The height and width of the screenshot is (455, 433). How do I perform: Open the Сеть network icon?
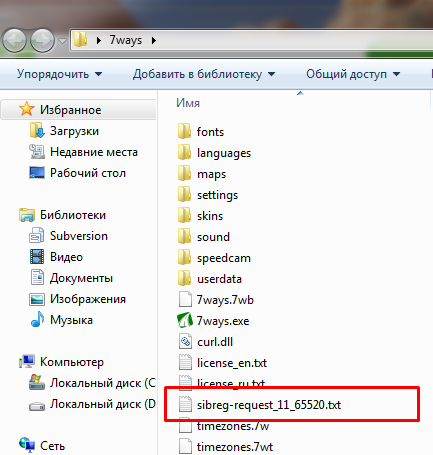(27, 445)
